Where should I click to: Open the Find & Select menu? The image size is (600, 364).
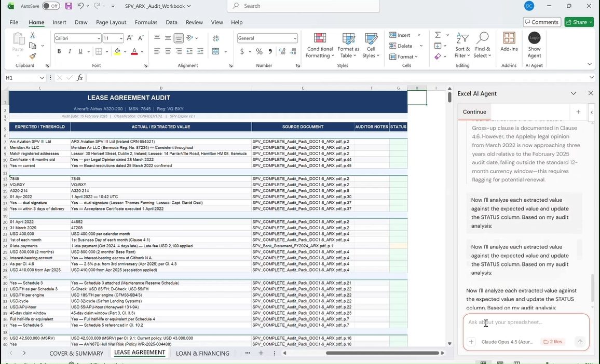coord(482,46)
